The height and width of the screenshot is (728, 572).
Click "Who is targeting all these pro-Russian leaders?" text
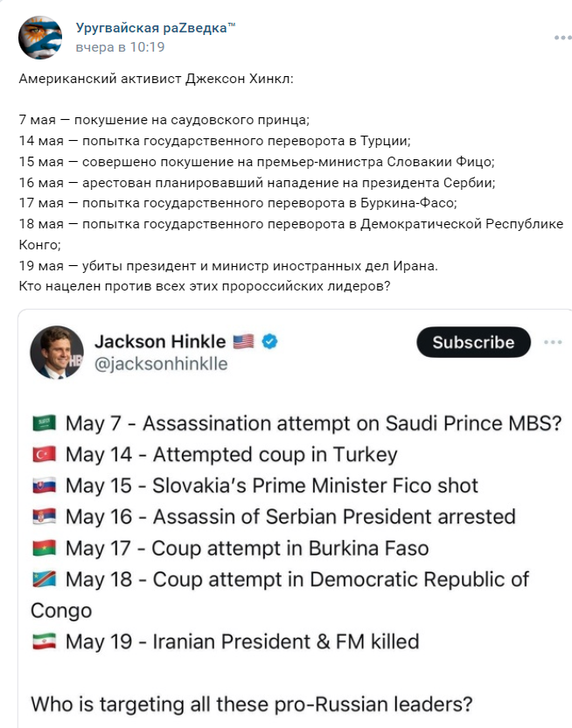[252, 703]
